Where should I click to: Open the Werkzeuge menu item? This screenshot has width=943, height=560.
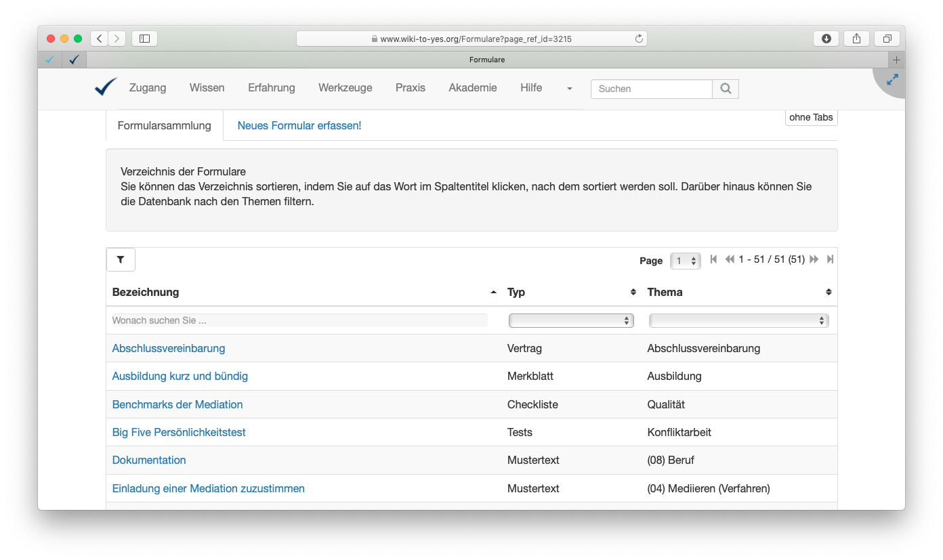tap(345, 88)
